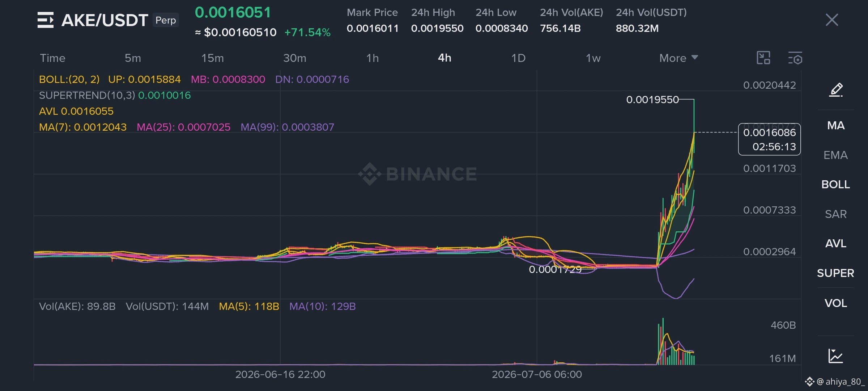
Task: Switch to the 1w interval
Action: point(593,58)
